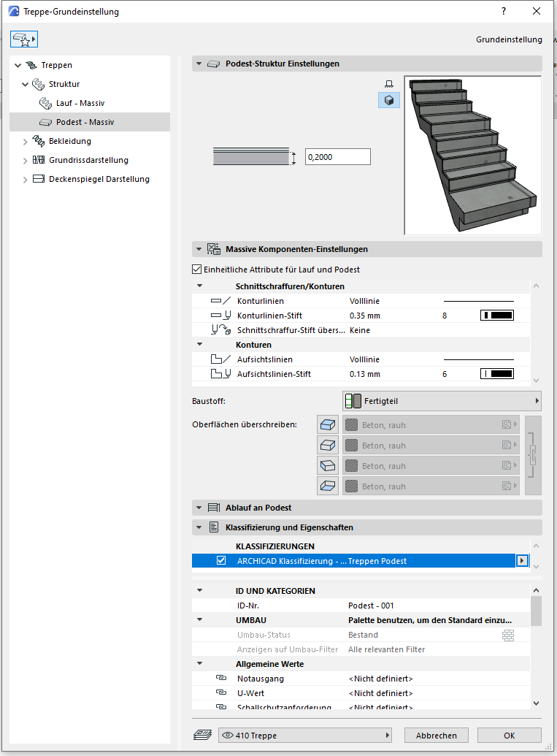Image resolution: width=557 pixels, height=756 pixels.
Task: Click the Konturlinien-Stift pen color swatch
Action: [x=496, y=316]
